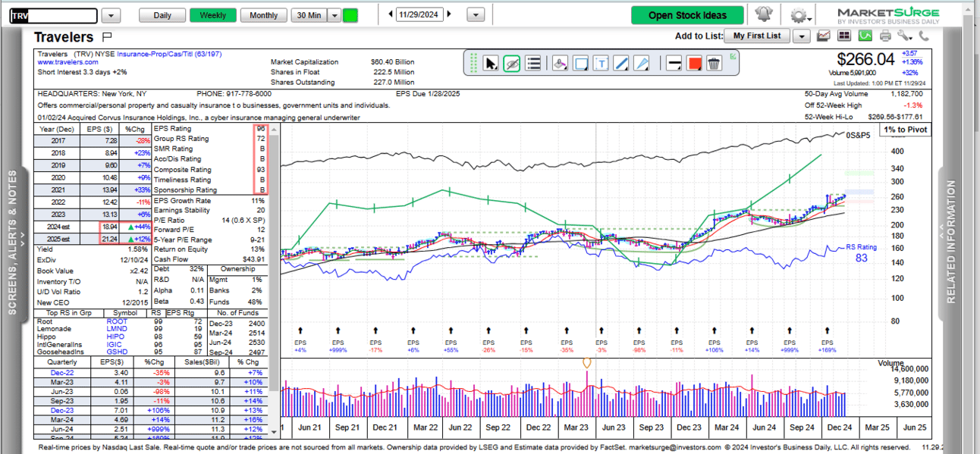Toggle the hide annotations eye icon

click(512, 64)
